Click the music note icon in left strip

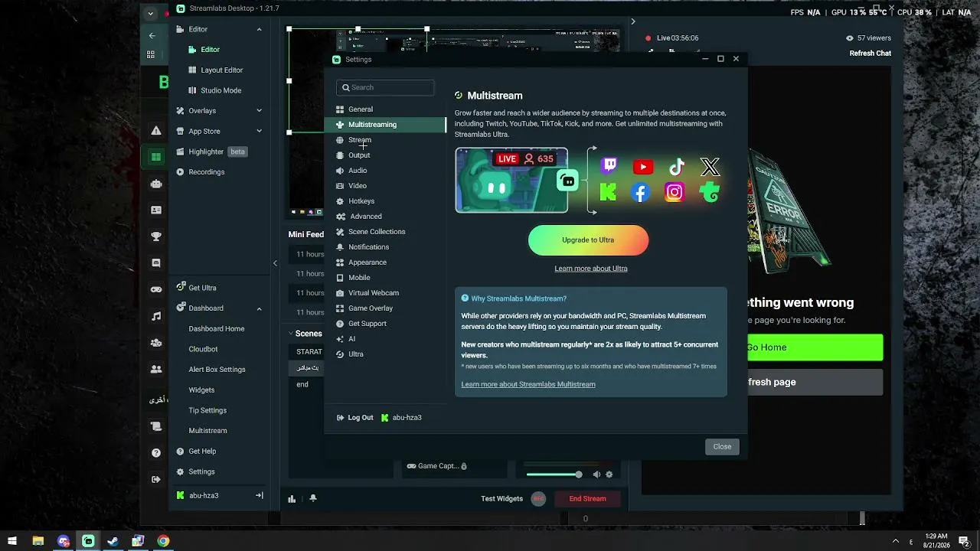156,316
